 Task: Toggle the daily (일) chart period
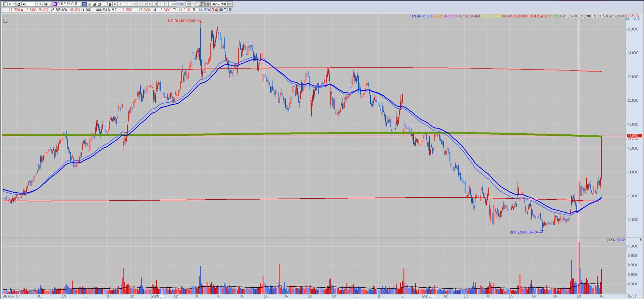pos(85,4)
